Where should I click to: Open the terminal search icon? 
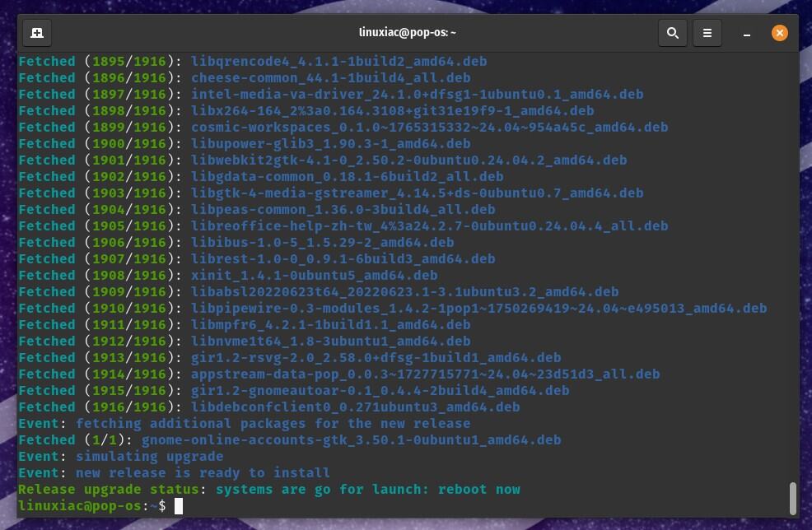[673, 33]
